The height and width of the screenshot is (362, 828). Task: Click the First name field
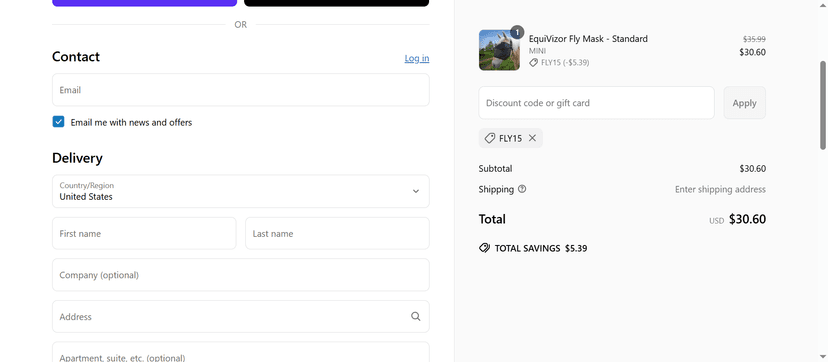pos(144,233)
